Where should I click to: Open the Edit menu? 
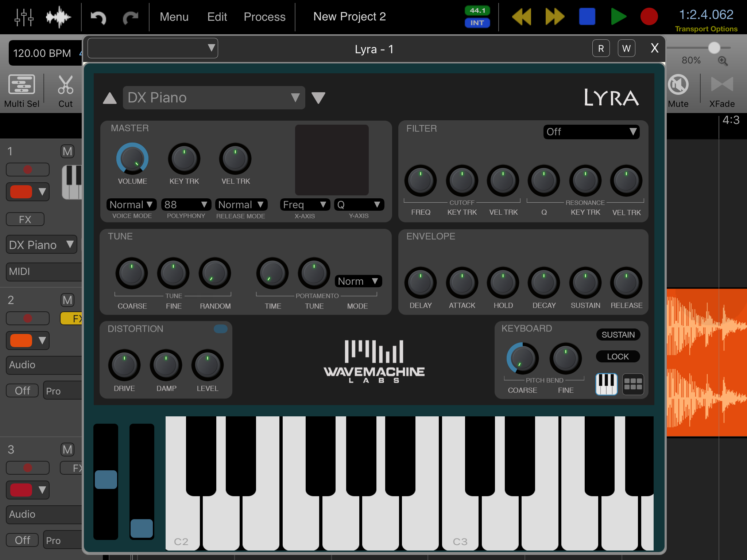click(x=217, y=17)
